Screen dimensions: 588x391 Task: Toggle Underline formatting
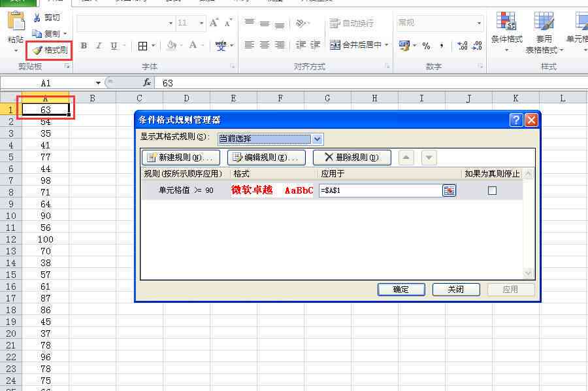coord(114,46)
